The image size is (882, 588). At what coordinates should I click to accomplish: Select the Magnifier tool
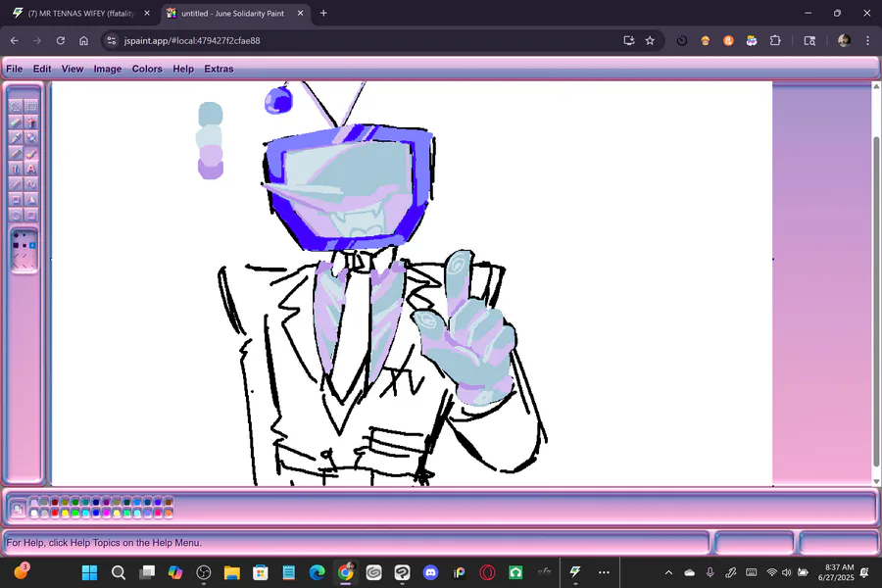point(31,137)
